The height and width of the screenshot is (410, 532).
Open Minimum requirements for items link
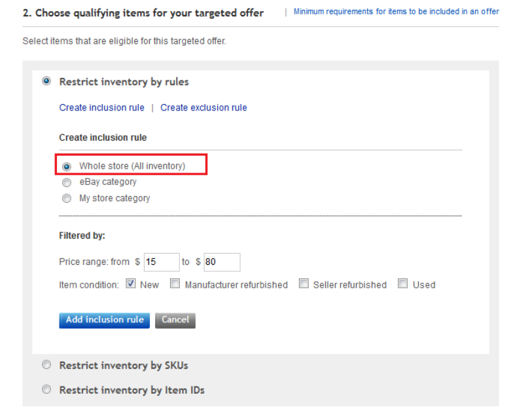[x=396, y=12]
